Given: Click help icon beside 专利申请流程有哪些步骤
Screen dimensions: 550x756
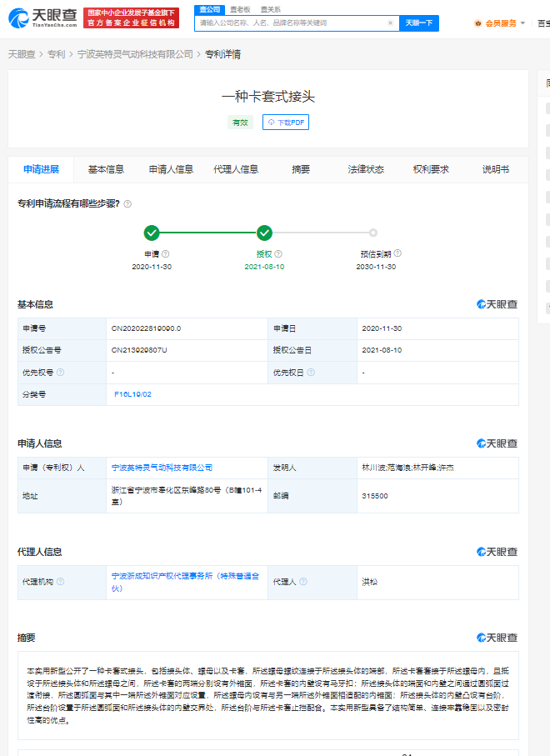Looking at the screenshot, I should tap(127, 203).
